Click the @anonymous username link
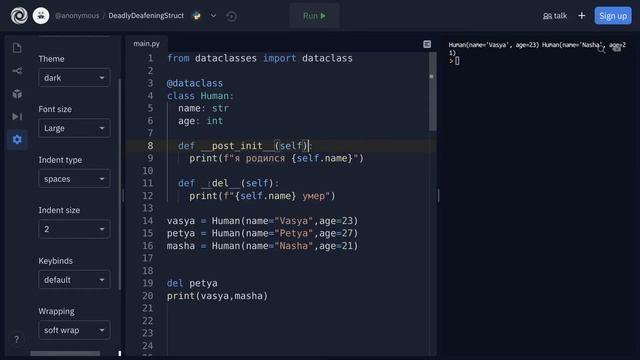 point(77,16)
